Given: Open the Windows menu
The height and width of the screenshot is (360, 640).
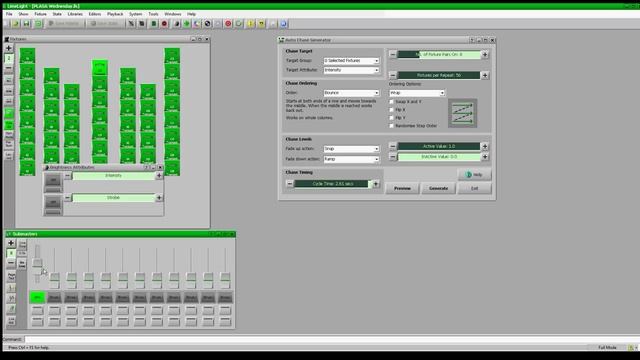Looking at the screenshot, I should click(173, 14).
